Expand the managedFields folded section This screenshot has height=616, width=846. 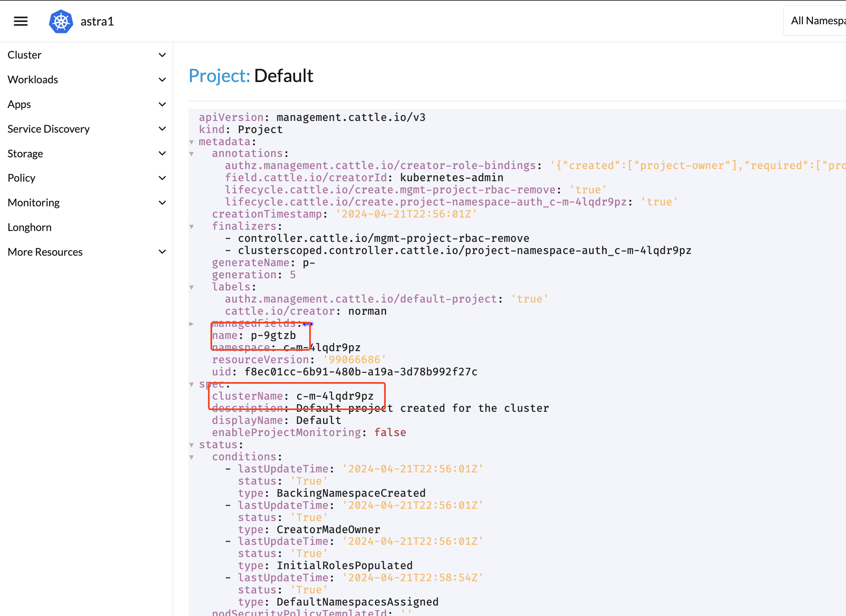(192, 323)
